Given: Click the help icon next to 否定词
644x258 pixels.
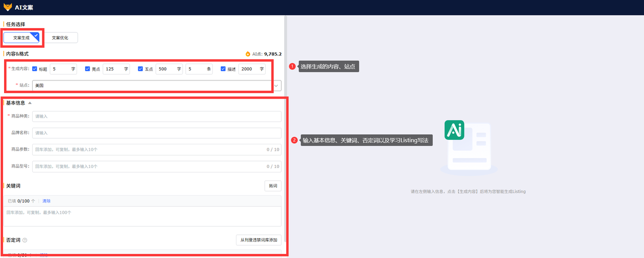Looking at the screenshot, I should 25,240.
